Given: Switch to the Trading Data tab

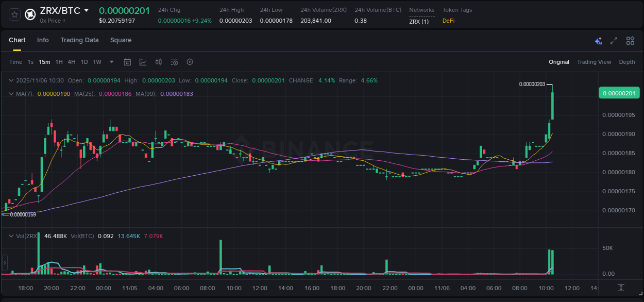Looking at the screenshot, I should click(x=79, y=40).
